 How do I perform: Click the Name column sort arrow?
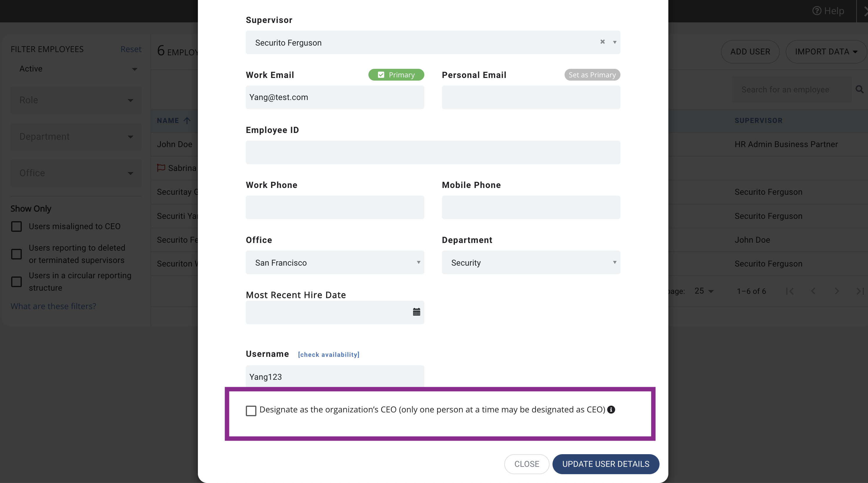(187, 120)
